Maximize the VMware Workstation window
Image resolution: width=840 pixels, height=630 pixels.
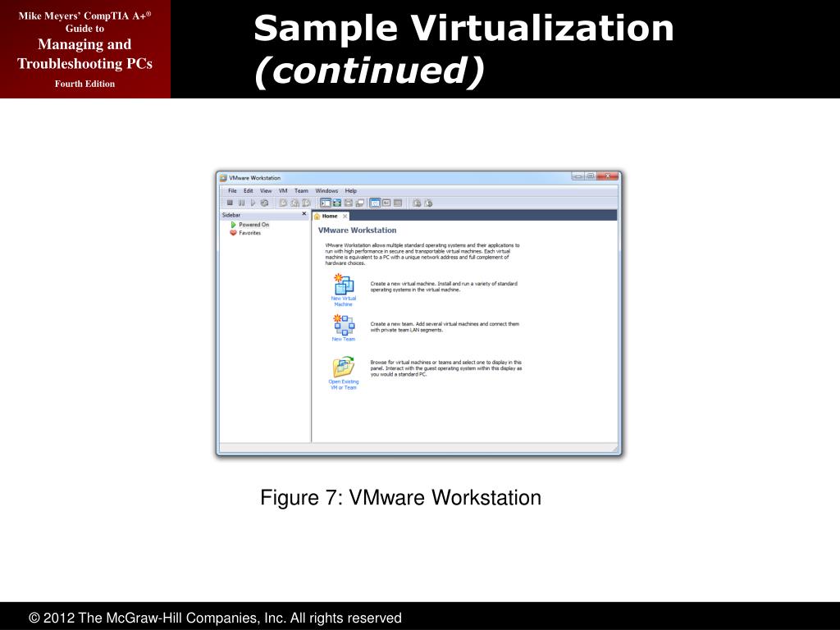click(591, 176)
